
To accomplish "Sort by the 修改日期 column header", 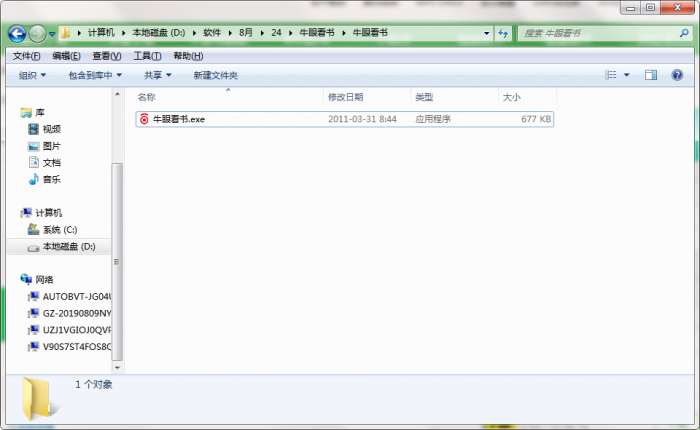I will [346, 97].
